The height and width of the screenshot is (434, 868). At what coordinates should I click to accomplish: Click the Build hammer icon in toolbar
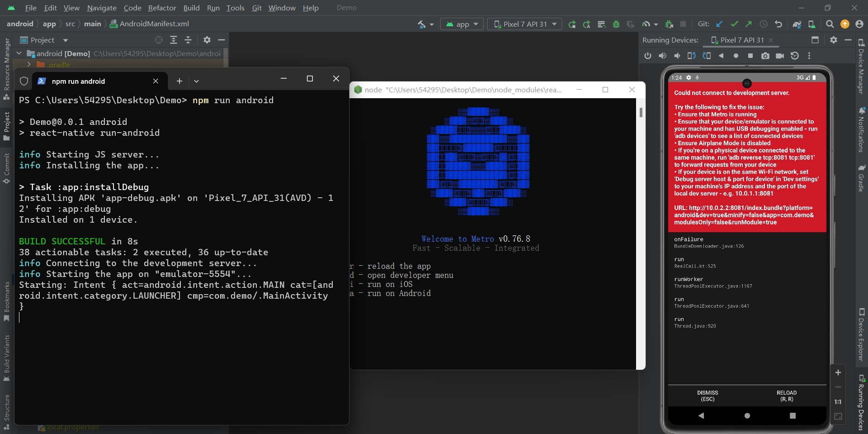[421, 24]
